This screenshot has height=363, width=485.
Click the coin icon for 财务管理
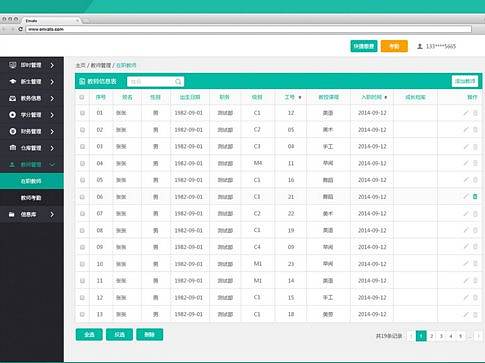tap(13, 131)
